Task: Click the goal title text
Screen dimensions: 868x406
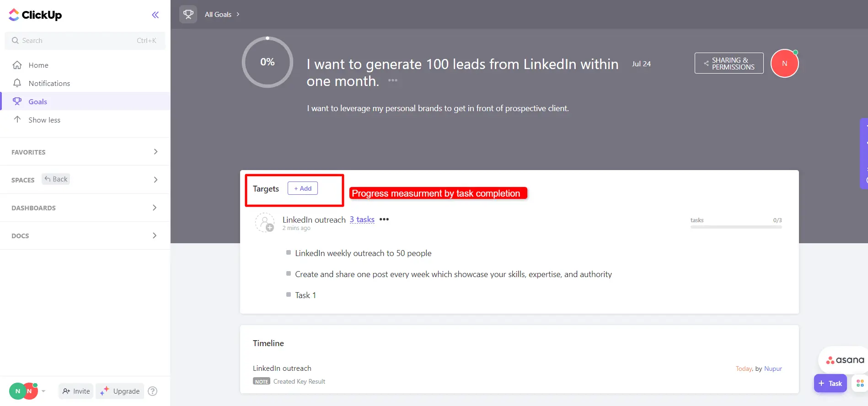Action: tap(462, 73)
